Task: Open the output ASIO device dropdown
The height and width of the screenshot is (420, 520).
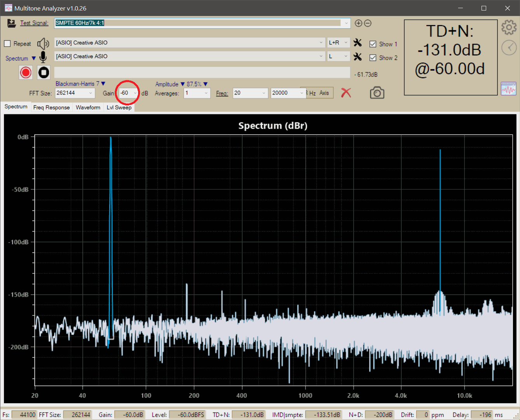Action: [x=321, y=43]
